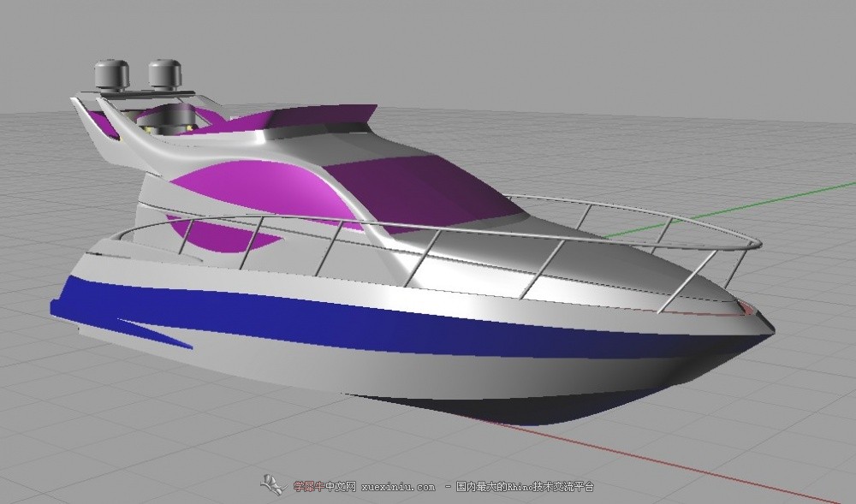Select the right radar dome on the yacht
The width and height of the screenshot is (856, 504).
pyautogui.click(x=165, y=73)
